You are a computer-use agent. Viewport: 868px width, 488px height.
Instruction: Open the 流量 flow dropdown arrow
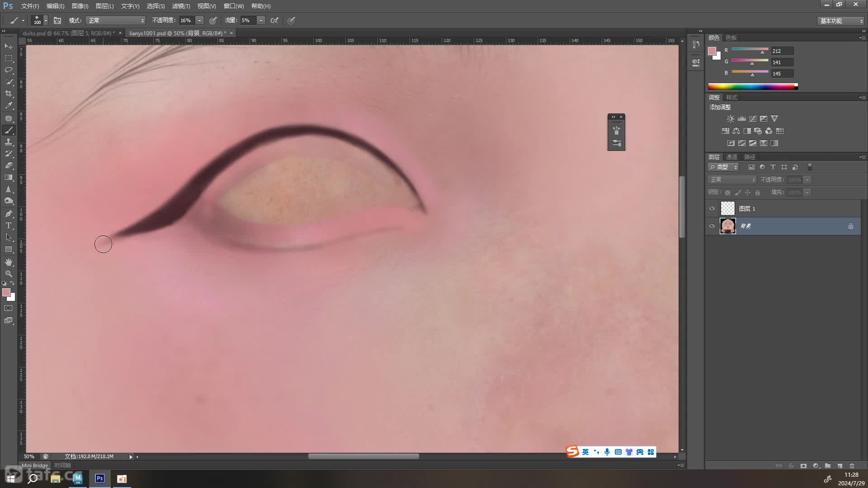pyautogui.click(x=261, y=20)
